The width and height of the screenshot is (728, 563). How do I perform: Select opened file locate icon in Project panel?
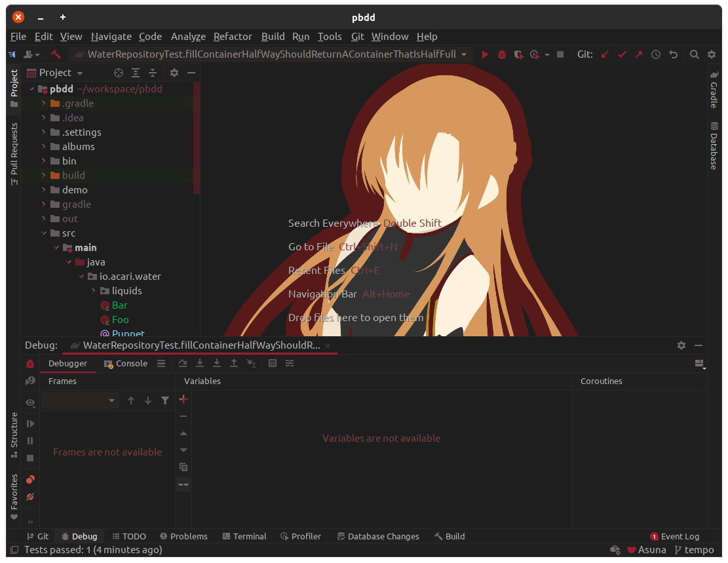click(x=119, y=73)
